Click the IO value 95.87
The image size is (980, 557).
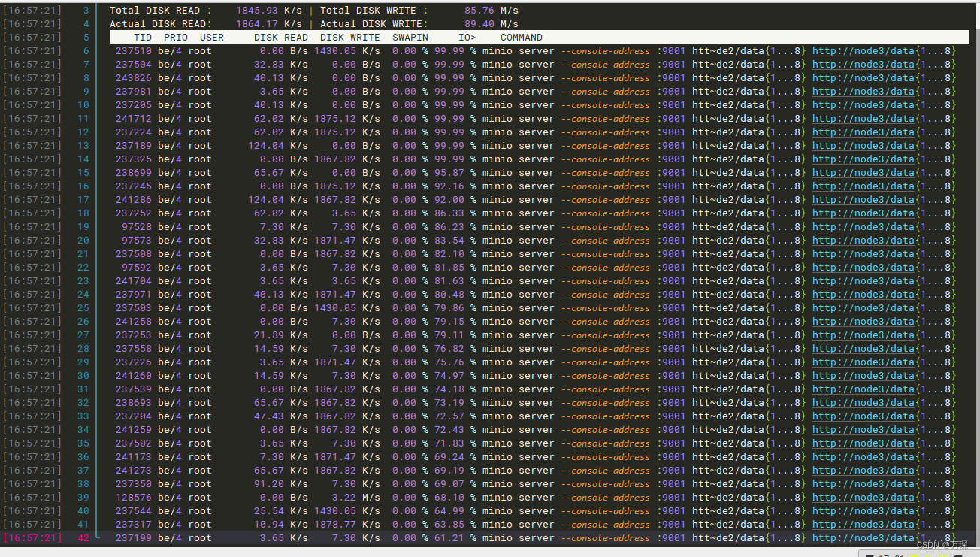coord(449,173)
